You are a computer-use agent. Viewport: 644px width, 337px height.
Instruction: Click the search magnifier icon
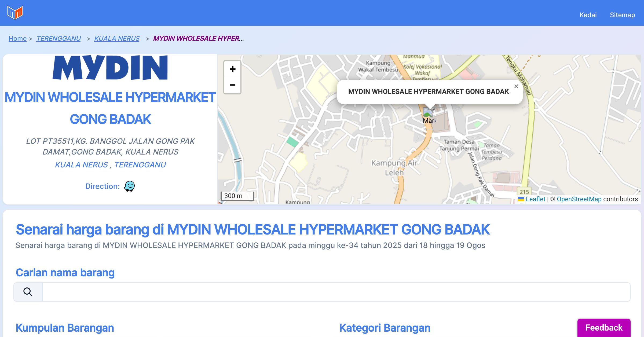(x=28, y=292)
